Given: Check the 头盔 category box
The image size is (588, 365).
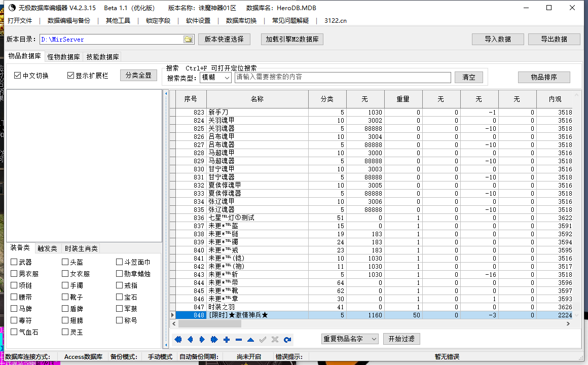Looking at the screenshot, I should 65,262.
